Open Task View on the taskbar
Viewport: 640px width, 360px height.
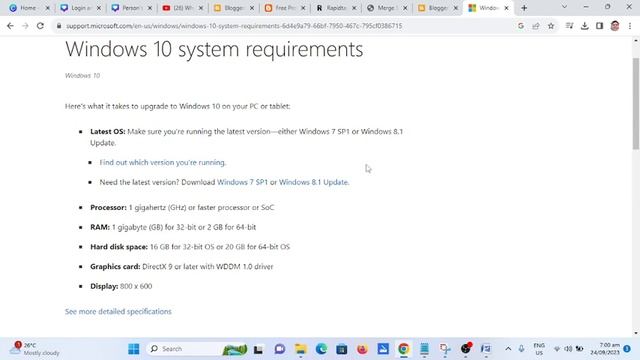point(258,349)
